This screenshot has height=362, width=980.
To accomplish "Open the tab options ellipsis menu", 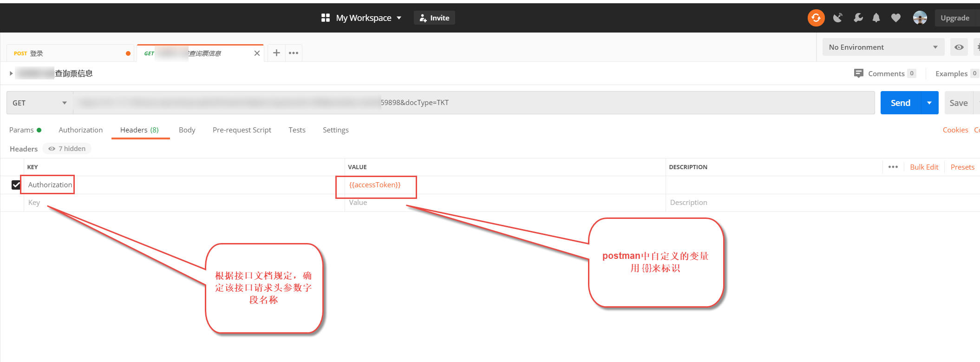I will tap(294, 53).
